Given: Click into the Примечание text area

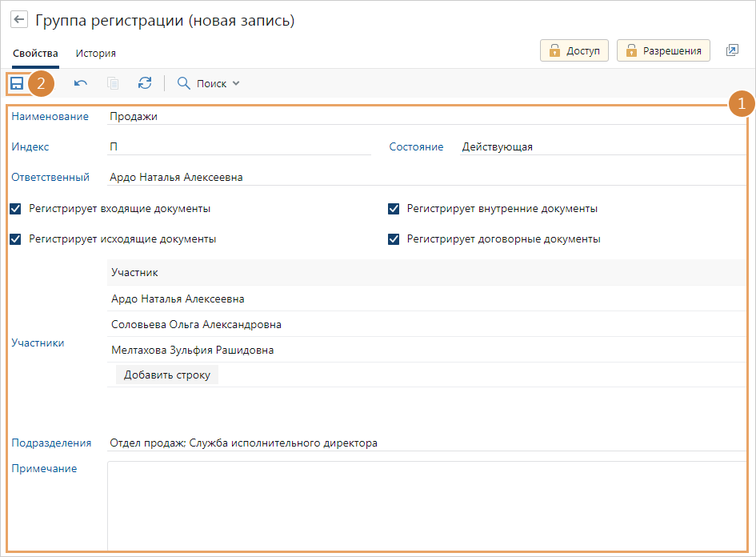Looking at the screenshot, I should pos(426,504).
